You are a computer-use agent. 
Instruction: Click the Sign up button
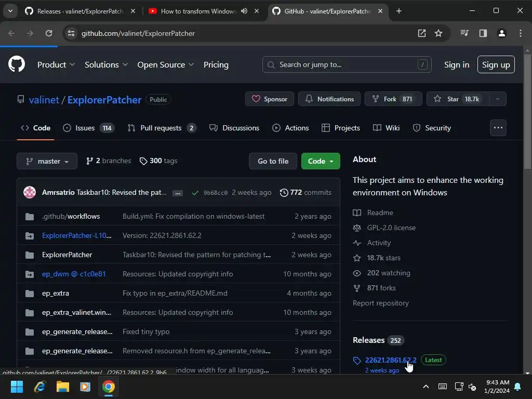pos(496,64)
